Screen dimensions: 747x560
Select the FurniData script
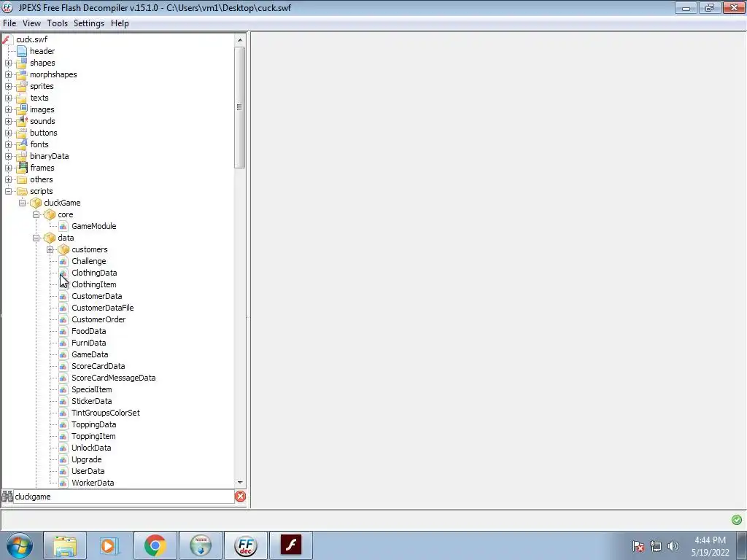(x=88, y=343)
